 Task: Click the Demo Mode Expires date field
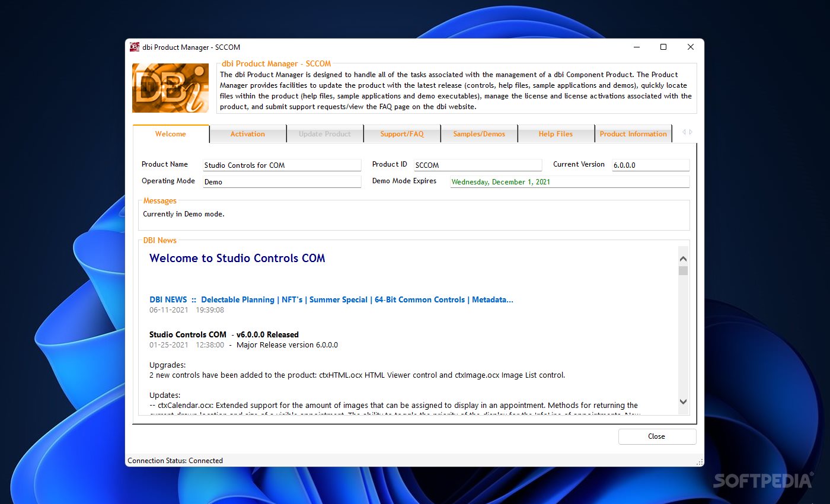(570, 182)
